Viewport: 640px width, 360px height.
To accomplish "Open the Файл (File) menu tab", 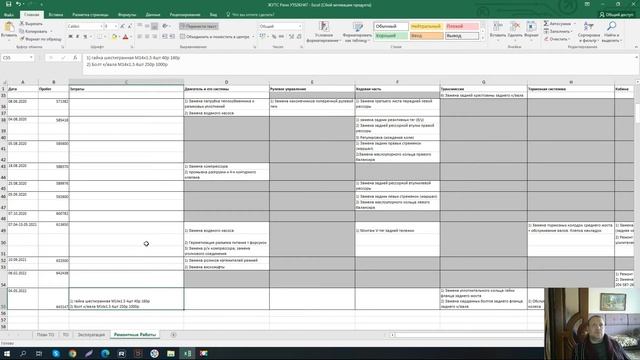I will [9, 15].
